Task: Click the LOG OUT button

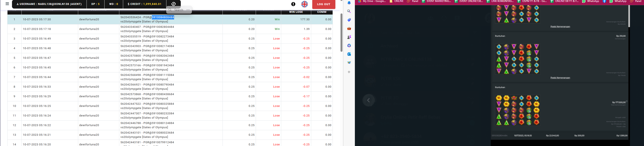Action: (324, 4)
